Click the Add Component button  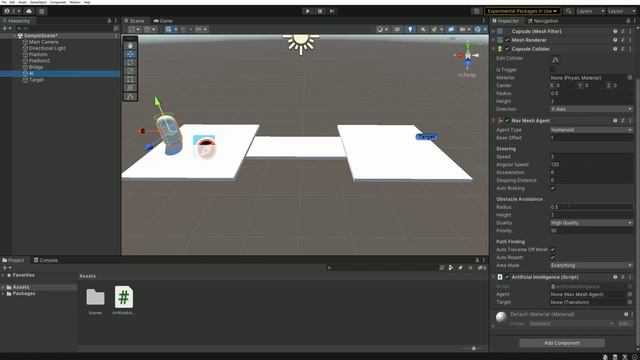point(562,343)
